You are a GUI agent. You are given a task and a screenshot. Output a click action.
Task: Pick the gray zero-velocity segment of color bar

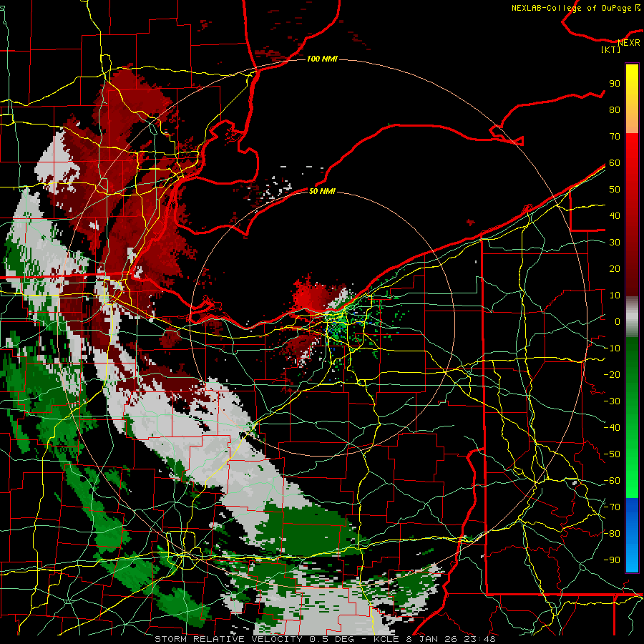[x=632, y=316]
